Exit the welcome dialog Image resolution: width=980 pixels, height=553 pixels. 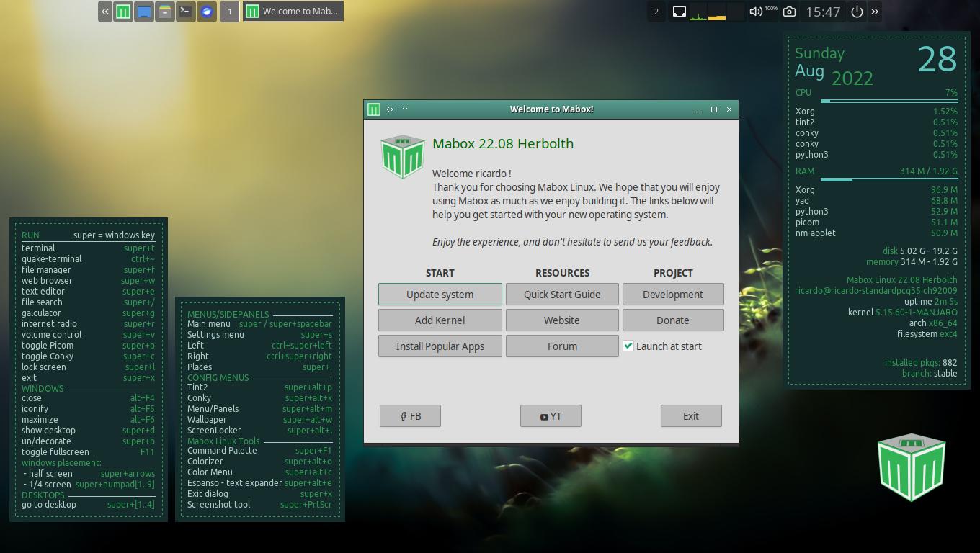click(x=691, y=416)
